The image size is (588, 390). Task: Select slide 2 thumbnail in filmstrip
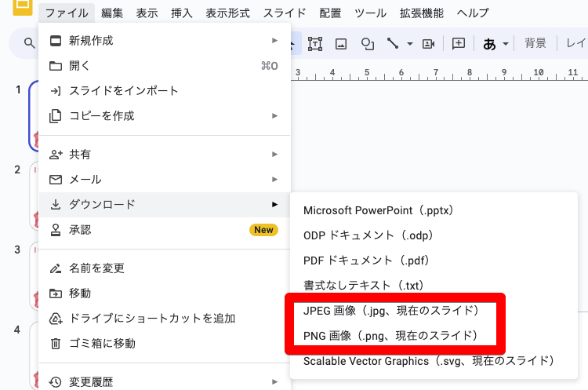coord(33,196)
